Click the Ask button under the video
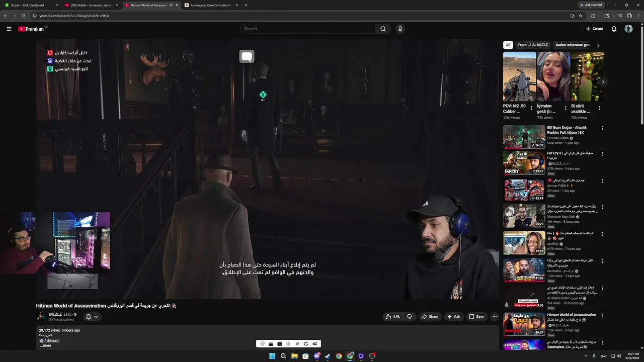 [453, 317]
